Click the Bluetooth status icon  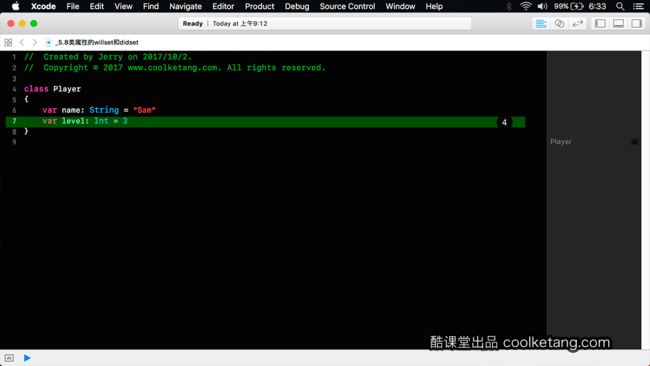509,6
